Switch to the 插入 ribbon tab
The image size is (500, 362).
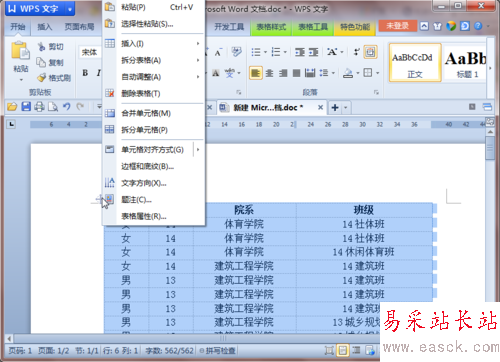pyautogui.click(x=45, y=27)
